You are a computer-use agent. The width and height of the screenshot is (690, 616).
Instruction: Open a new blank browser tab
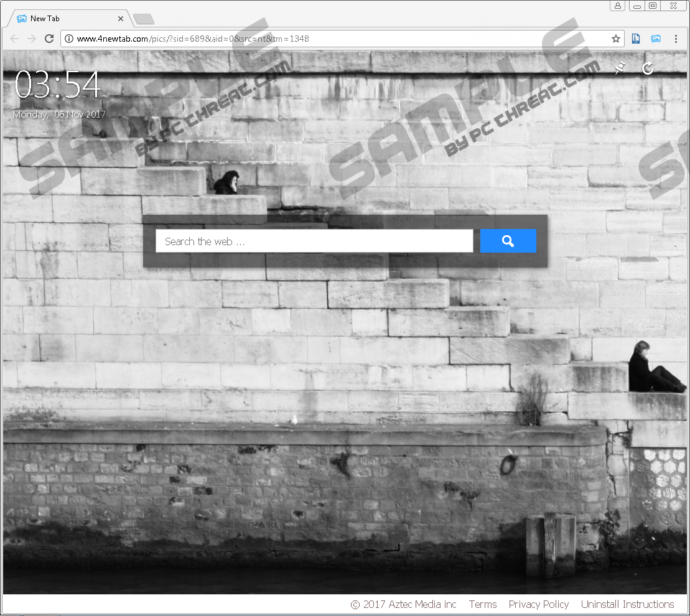[144, 19]
